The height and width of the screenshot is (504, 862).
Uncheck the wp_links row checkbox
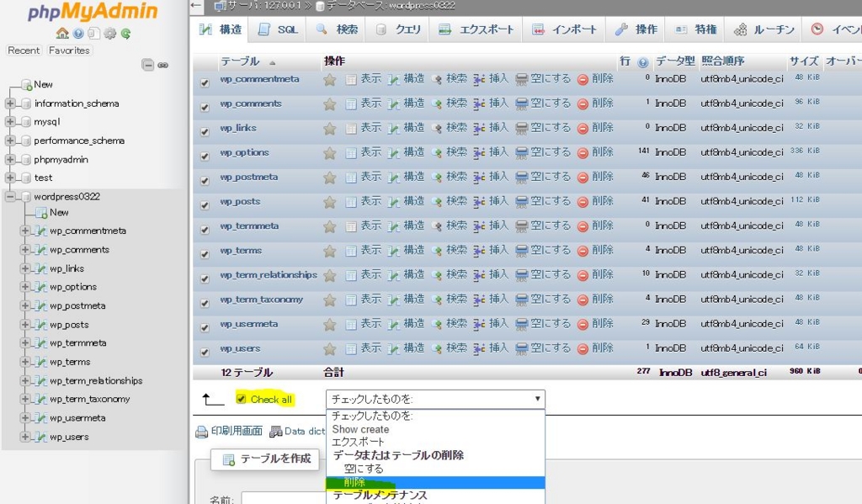coord(205,132)
